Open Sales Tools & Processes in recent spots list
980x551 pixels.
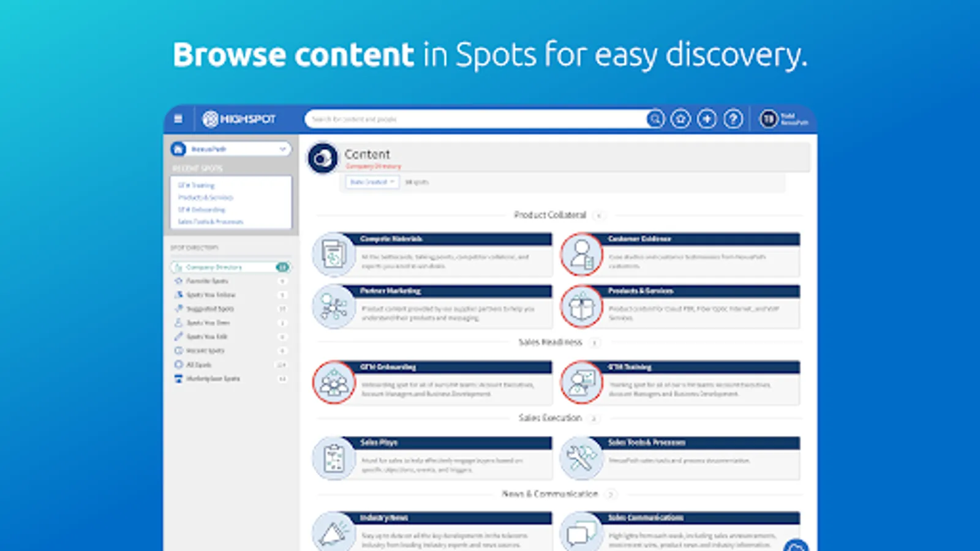[x=211, y=222]
